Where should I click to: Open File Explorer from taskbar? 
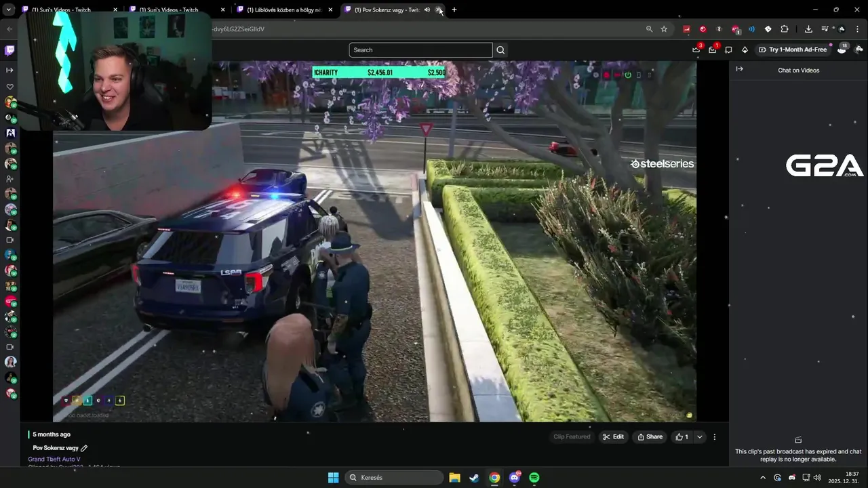click(x=454, y=478)
